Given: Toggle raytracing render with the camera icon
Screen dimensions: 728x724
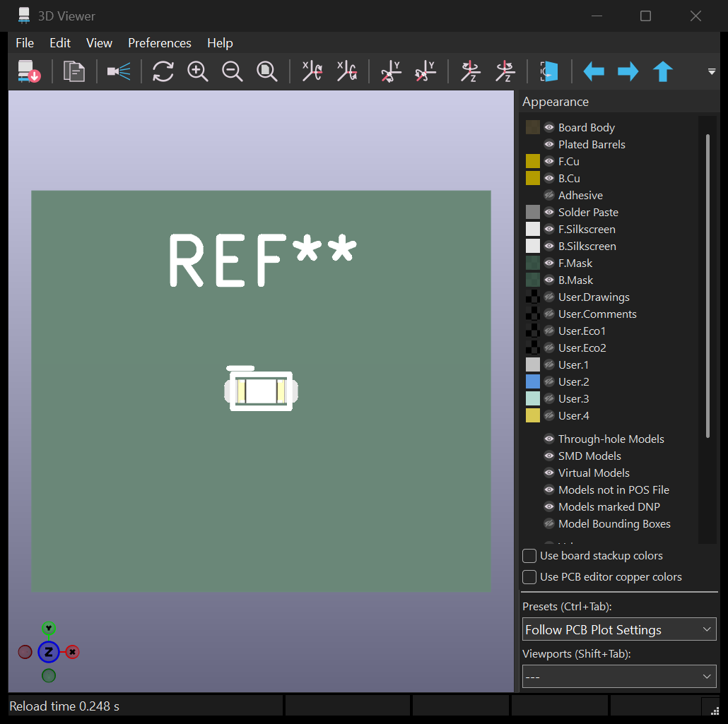Looking at the screenshot, I should (119, 71).
